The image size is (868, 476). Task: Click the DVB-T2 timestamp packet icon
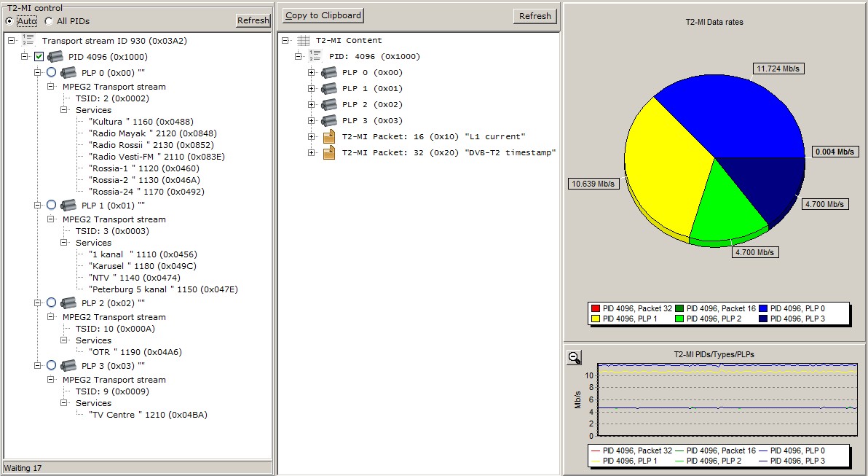(x=329, y=153)
